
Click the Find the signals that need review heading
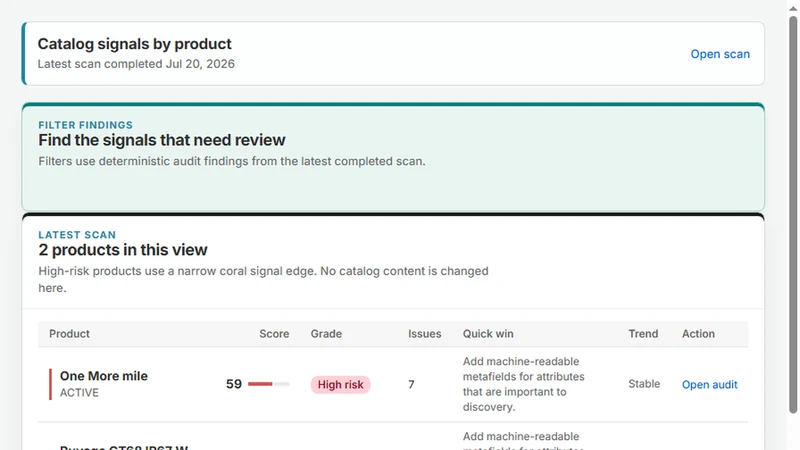click(x=162, y=140)
